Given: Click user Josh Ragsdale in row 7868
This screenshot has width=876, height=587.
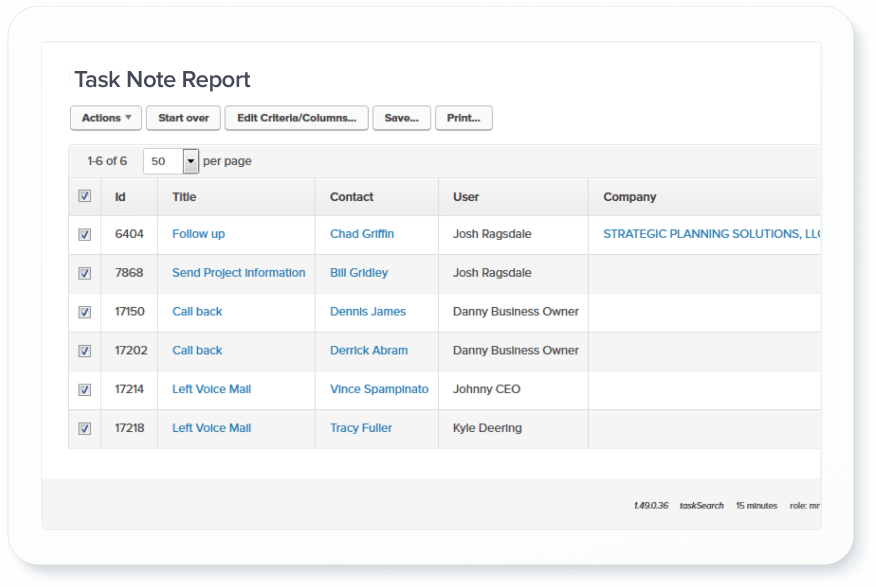Looking at the screenshot, I should click(x=492, y=273).
